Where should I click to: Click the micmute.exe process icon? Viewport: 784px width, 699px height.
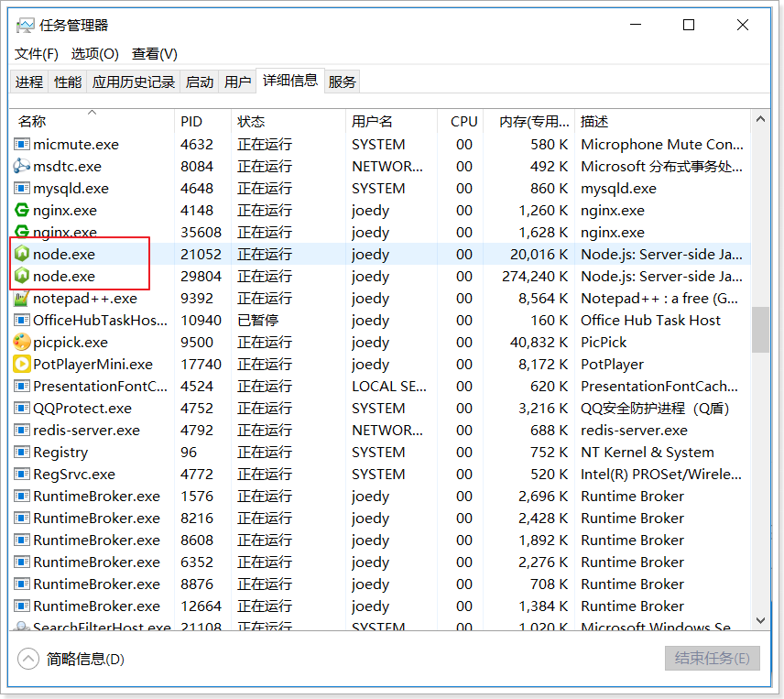(x=21, y=145)
